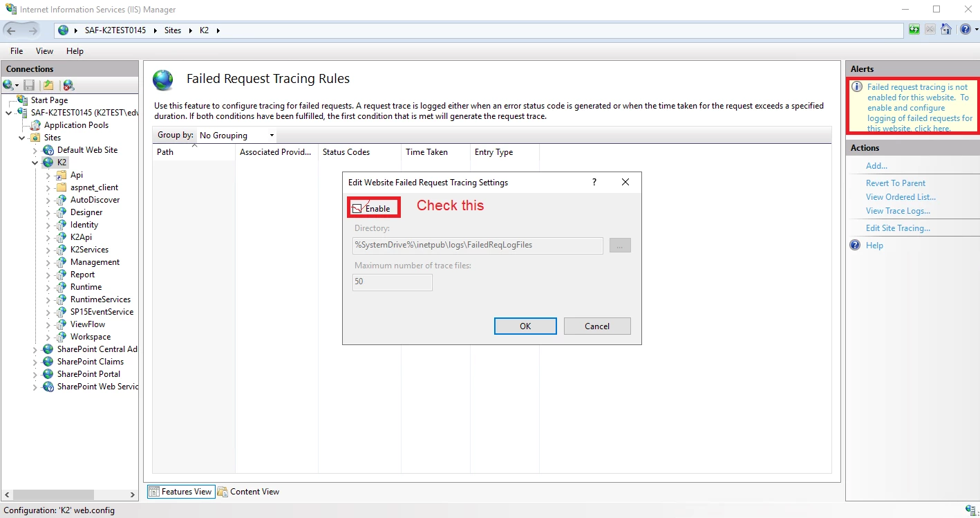Select the AutoDiscover application icon
The image size is (980, 518).
(x=62, y=200)
